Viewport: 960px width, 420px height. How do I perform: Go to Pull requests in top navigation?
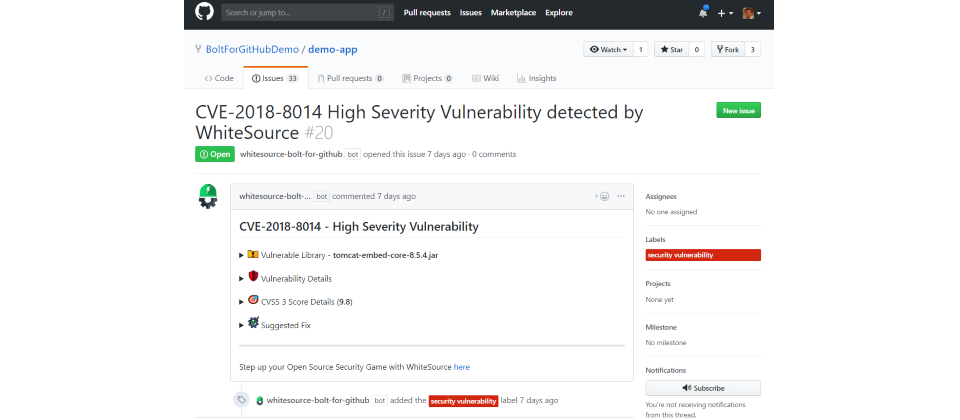click(427, 12)
